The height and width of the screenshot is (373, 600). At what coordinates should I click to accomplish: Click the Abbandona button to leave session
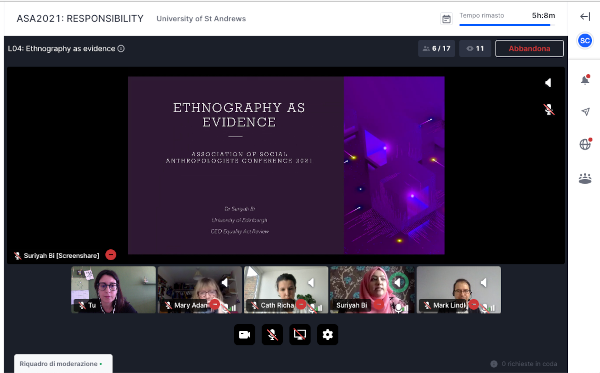[x=529, y=49]
